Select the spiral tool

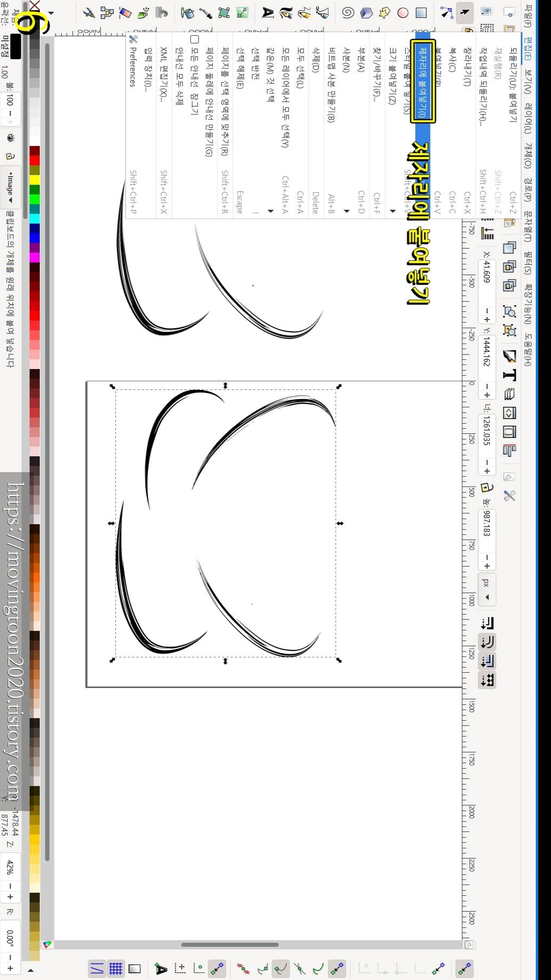click(348, 13)
